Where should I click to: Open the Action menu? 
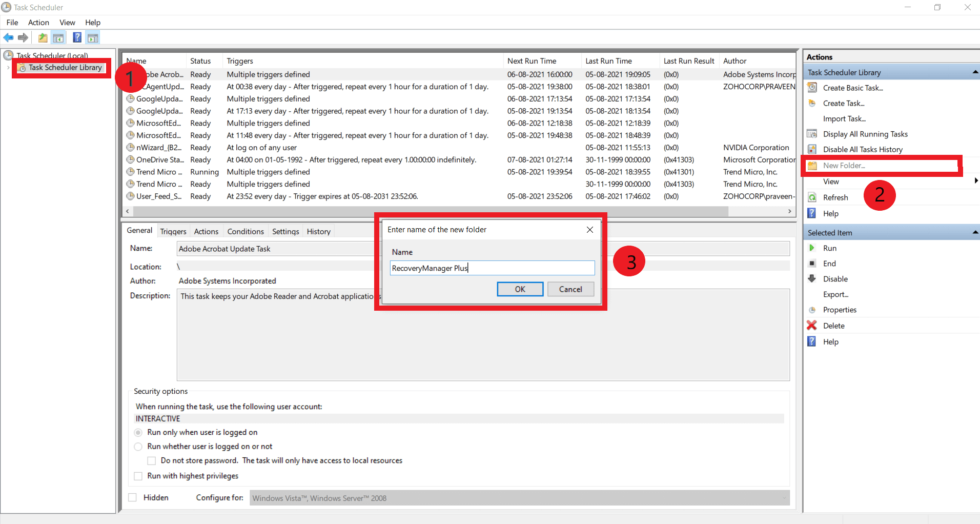click(38, 22)
